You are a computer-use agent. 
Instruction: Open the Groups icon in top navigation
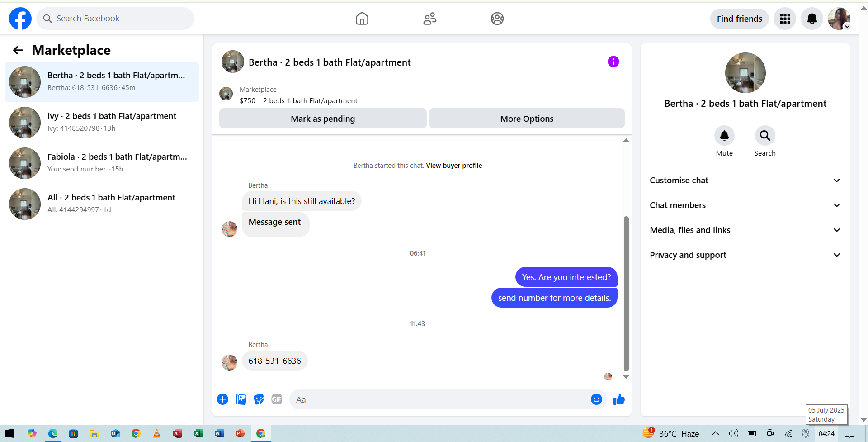pos(497,19)
